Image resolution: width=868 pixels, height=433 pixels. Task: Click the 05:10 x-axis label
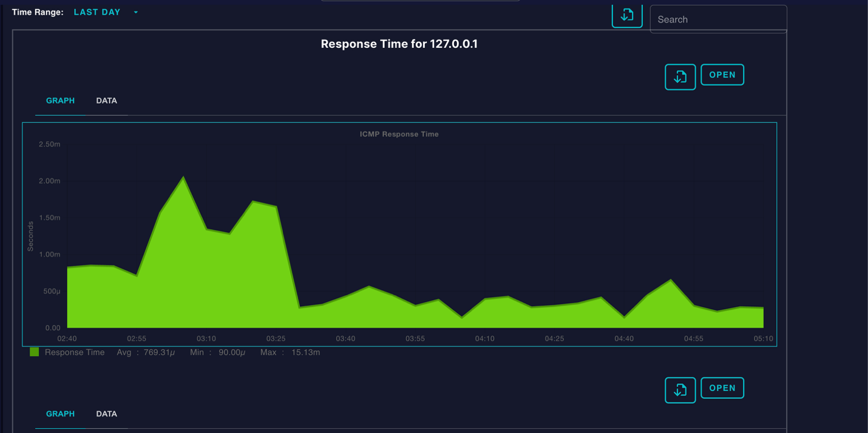[764, 338]
